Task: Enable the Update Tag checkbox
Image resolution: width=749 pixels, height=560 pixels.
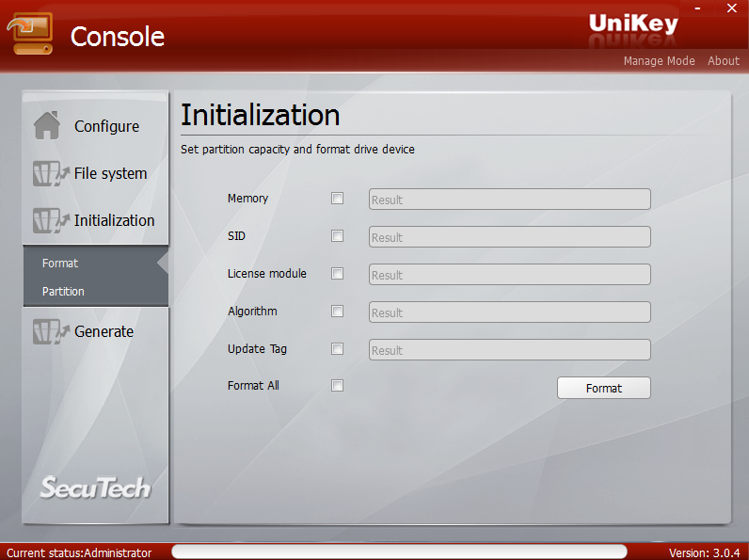Action: (337, 349)
